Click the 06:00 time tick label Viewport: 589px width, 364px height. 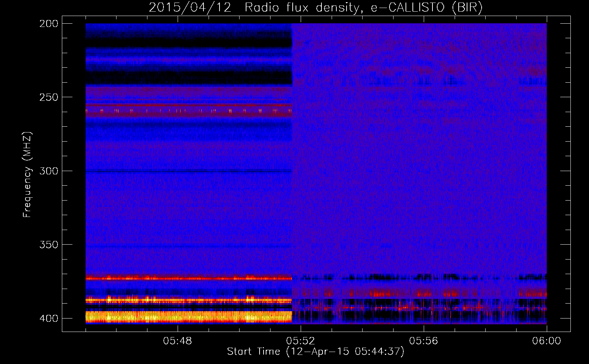pos(546,341)
